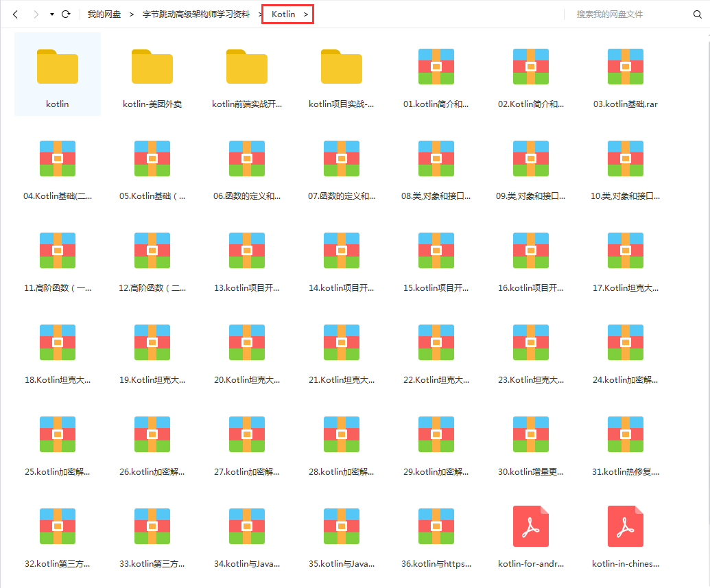Screen dimensions: 710x588
Task: Click the search magnifier icon
Action: pyautogui.click(x=698, y=14)
